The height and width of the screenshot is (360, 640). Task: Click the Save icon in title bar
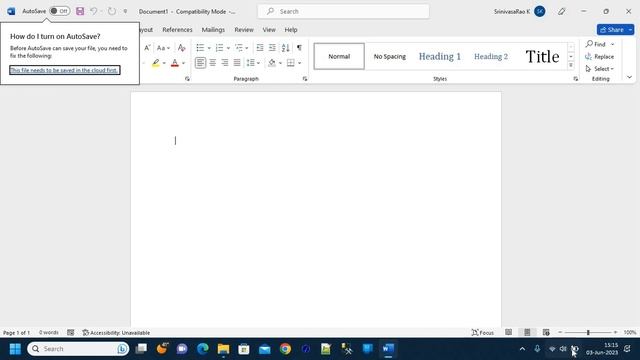click(x=80, y=11)
